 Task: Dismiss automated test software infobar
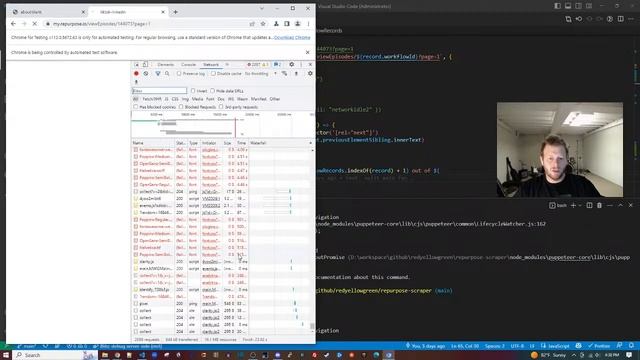307,52
